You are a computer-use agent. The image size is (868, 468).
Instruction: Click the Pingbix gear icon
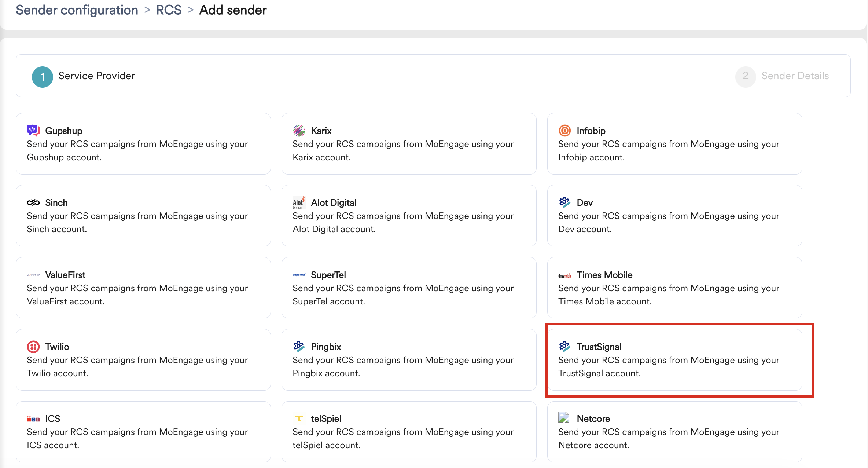(299, 346)
